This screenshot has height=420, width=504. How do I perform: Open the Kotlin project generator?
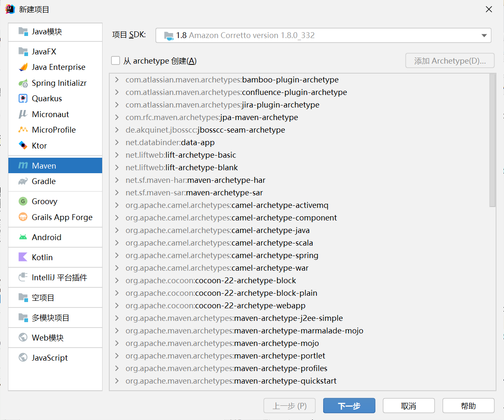[x=42, y=257]
